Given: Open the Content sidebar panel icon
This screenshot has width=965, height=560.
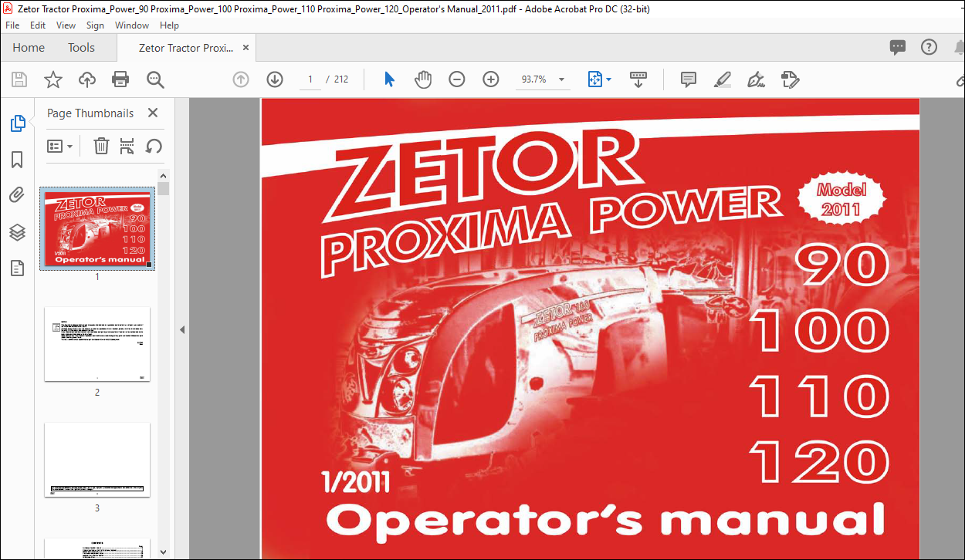Looking at the screenshot, I should point(17,268).
